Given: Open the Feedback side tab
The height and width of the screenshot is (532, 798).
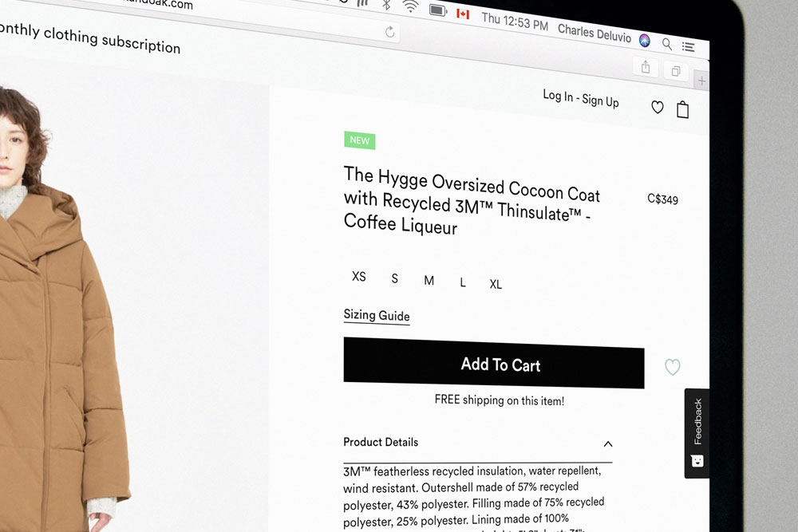Looking at the screenshot, I should click(697, 433).
